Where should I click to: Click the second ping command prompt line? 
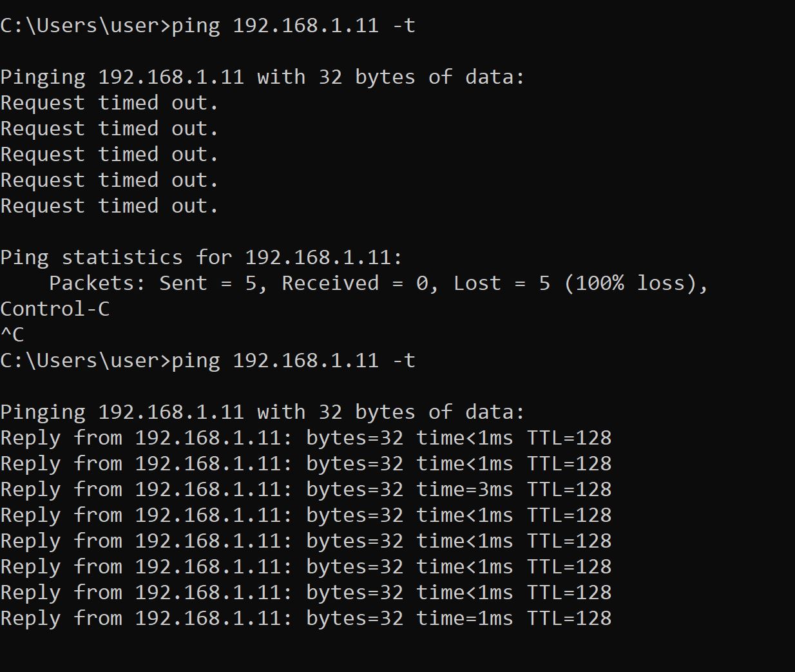(x=207, y=361)
